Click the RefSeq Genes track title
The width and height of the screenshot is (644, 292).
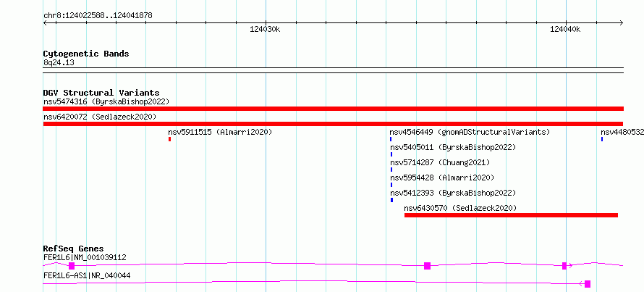tap(74, 249)
